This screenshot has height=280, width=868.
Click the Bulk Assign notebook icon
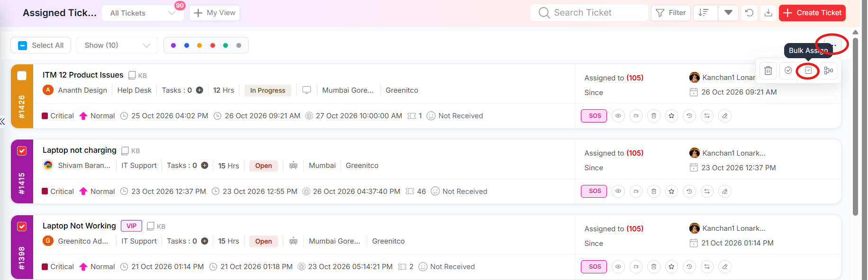(808, 70)
